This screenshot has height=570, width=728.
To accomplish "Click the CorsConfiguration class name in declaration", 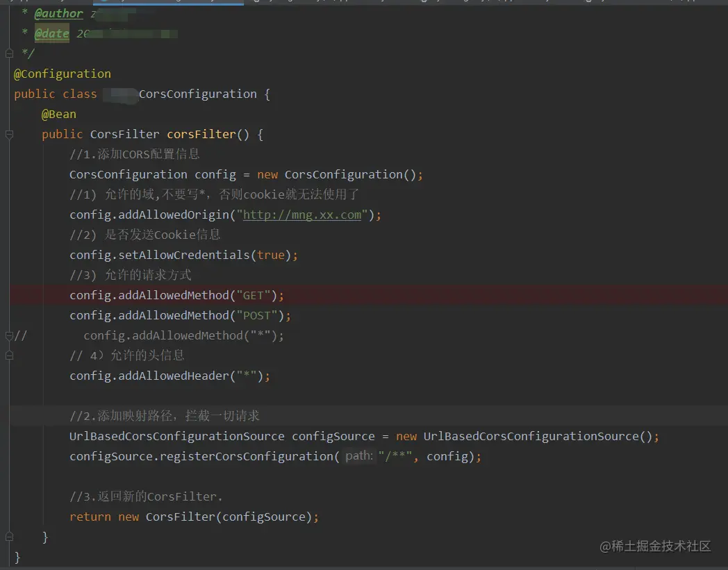I will tap(197, 94).
